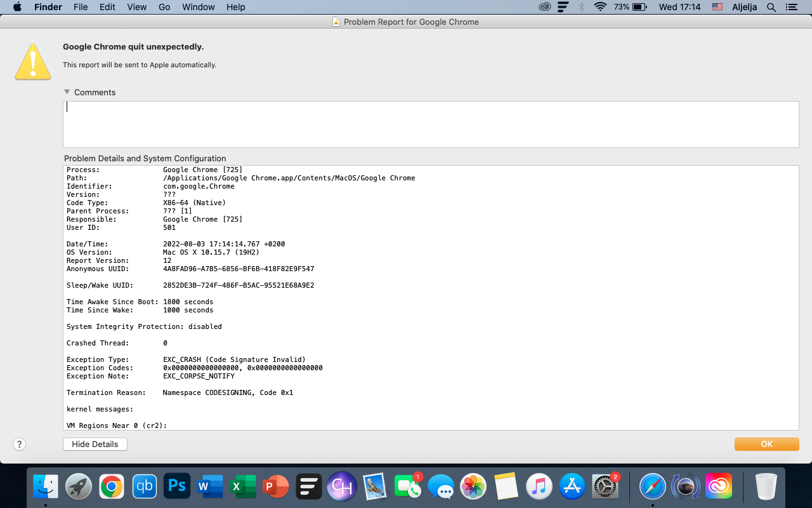The image size is (812, 508).
Task: Open the Trash in the Dock
Action: [x=766, y=487]
